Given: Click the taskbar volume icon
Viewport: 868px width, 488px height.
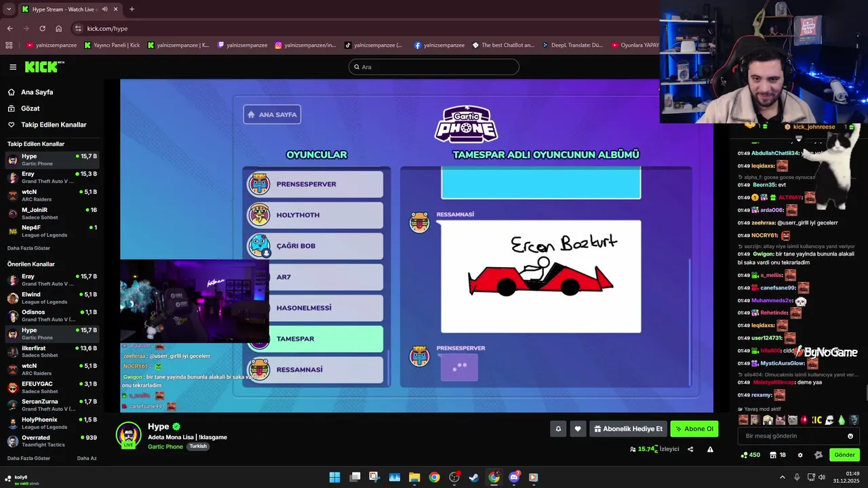Looking at the screenshot, I should tap(822, 477).
